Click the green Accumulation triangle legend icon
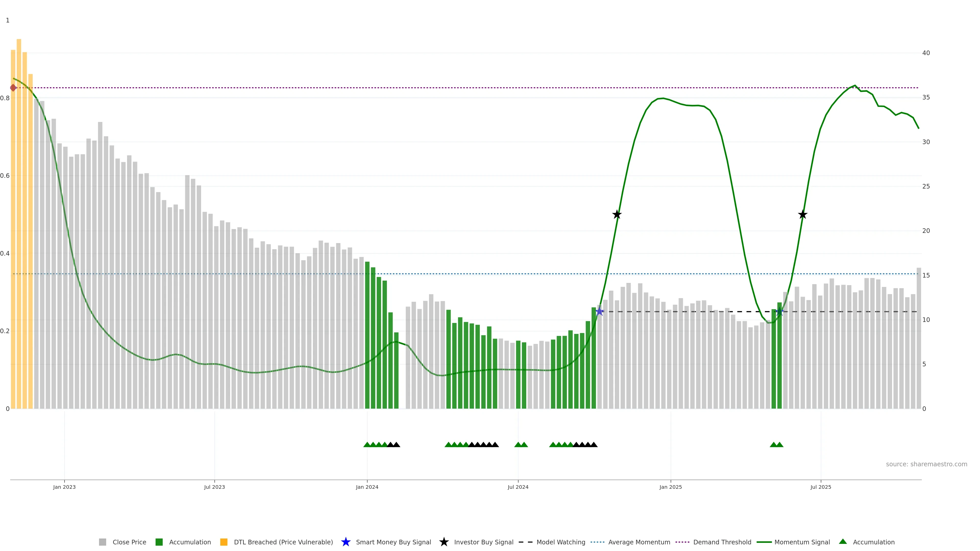This screenshot has height=551, width=980. pos(843,542)
